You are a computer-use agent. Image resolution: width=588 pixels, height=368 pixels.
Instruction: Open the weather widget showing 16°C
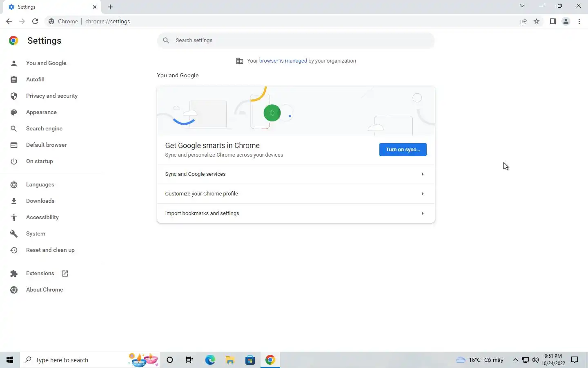pos(479,360)
